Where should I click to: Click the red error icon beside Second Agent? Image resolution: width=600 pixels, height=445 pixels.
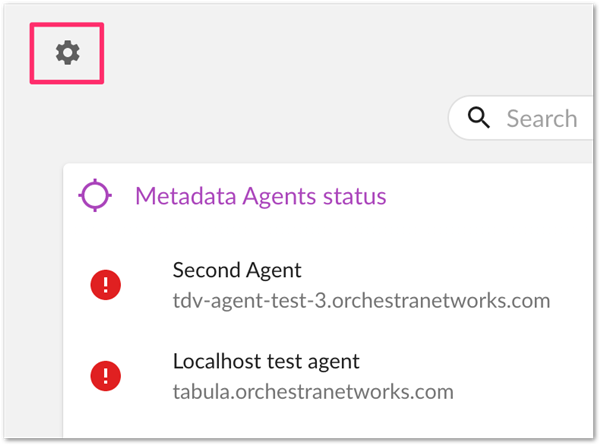click(x=105, y=285)
